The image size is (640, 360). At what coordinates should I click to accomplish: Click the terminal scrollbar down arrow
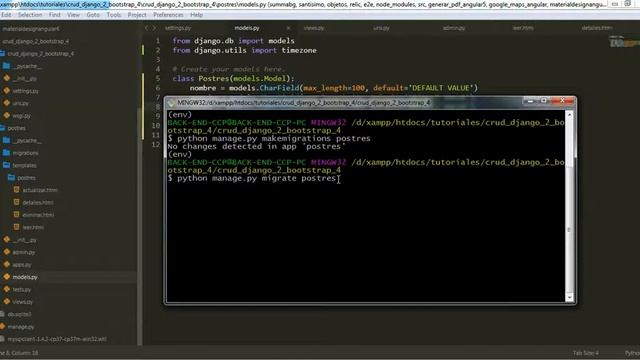569,298
